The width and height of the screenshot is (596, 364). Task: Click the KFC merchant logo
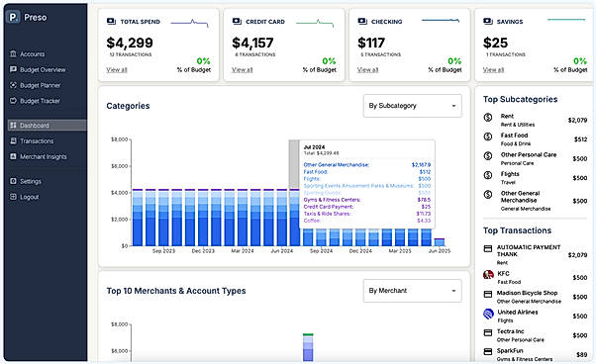pos(488,274)
